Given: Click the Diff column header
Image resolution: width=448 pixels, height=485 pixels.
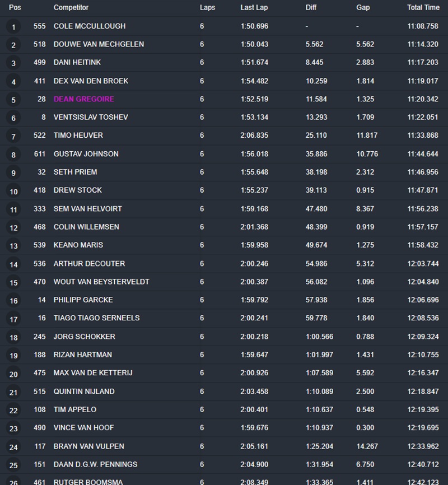Looking at the screenshot, I should tap(311, 8).
